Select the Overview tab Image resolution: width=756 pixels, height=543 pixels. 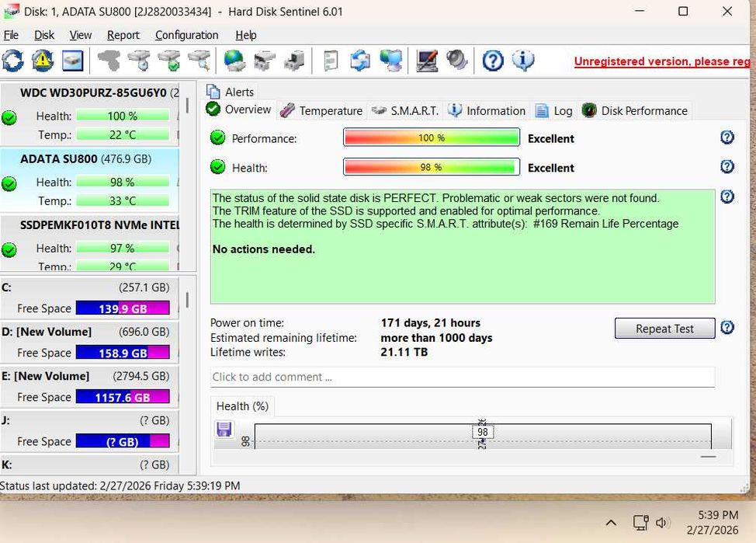(239, 110)
